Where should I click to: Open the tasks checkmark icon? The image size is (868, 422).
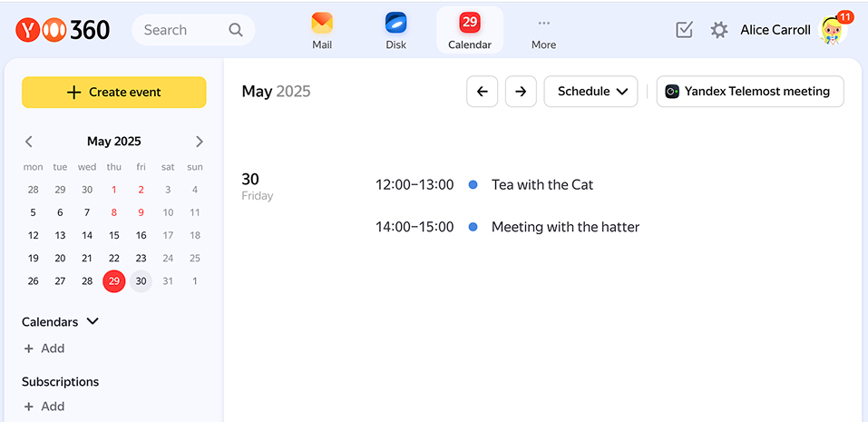click(x=685, y=30)
